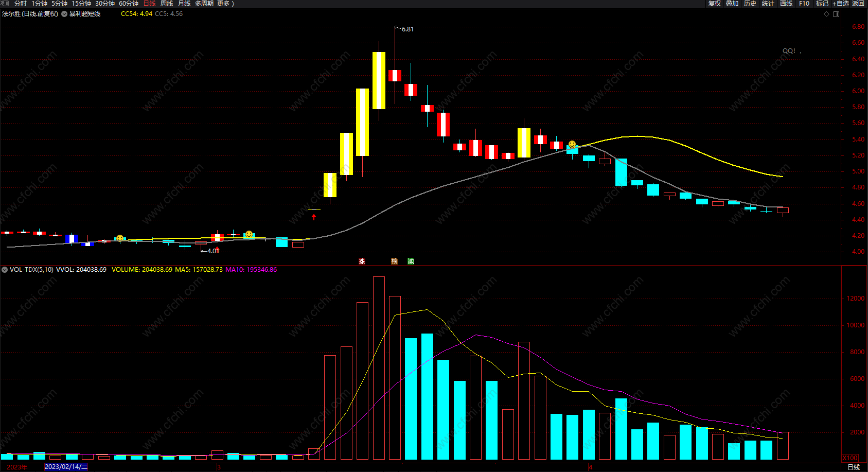Select the 5分钟 period

click(59, 4)
